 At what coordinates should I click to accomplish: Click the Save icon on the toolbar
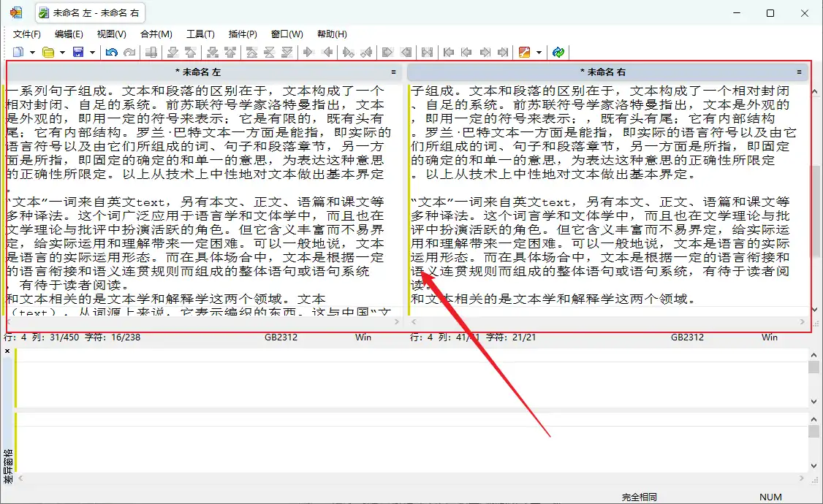[x=77, y=52]
